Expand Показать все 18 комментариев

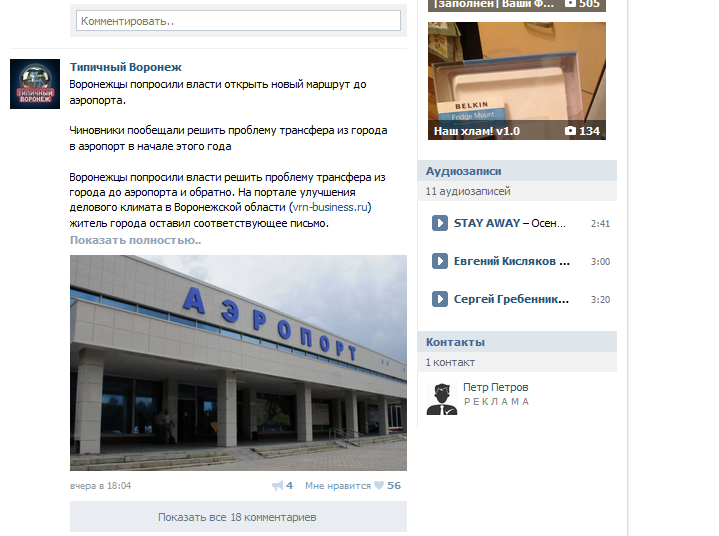(x=238, y=517)
